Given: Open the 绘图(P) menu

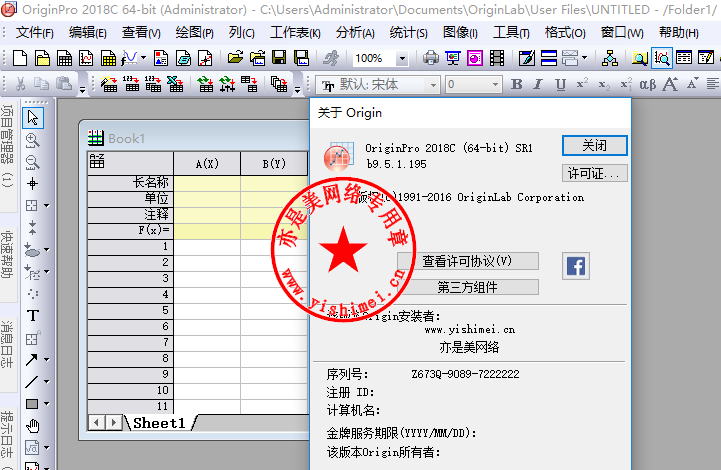Looking at the screenshot, I should [x=194, y=33].
